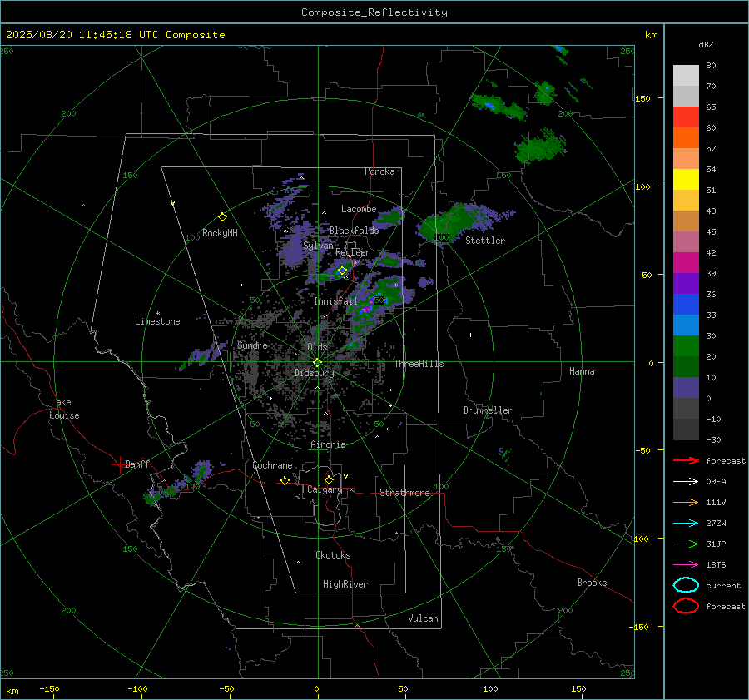The image size is (749, 700).
Task: Click the yellow diamond marker at Red Deer
Action: 342,271
